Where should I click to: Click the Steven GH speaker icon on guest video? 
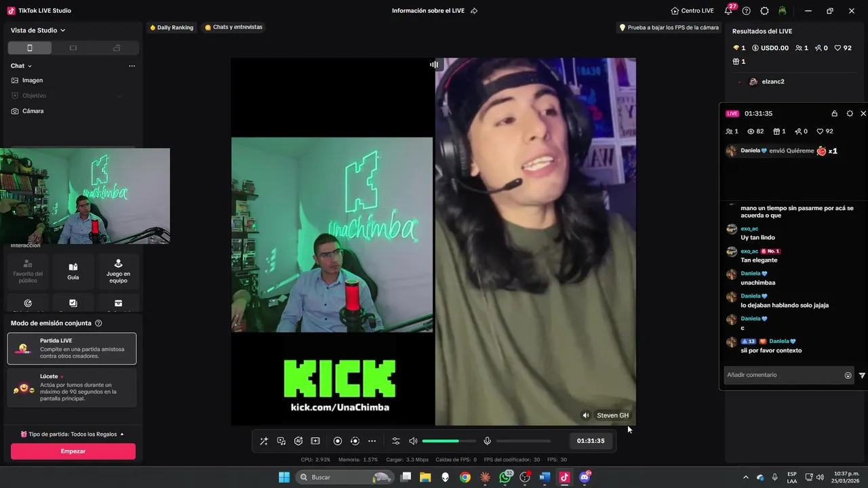[586, 415]
